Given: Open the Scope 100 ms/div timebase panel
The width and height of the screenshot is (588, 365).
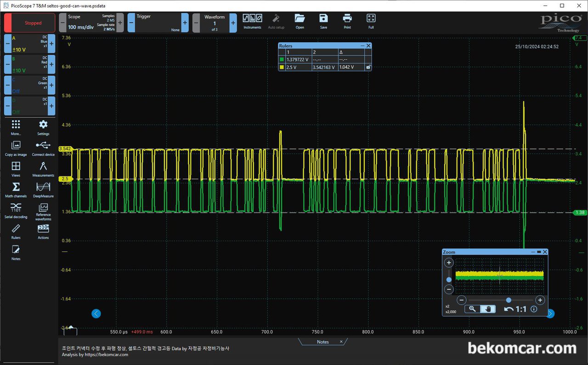Looking at the screenshot, I should (91, 23).
